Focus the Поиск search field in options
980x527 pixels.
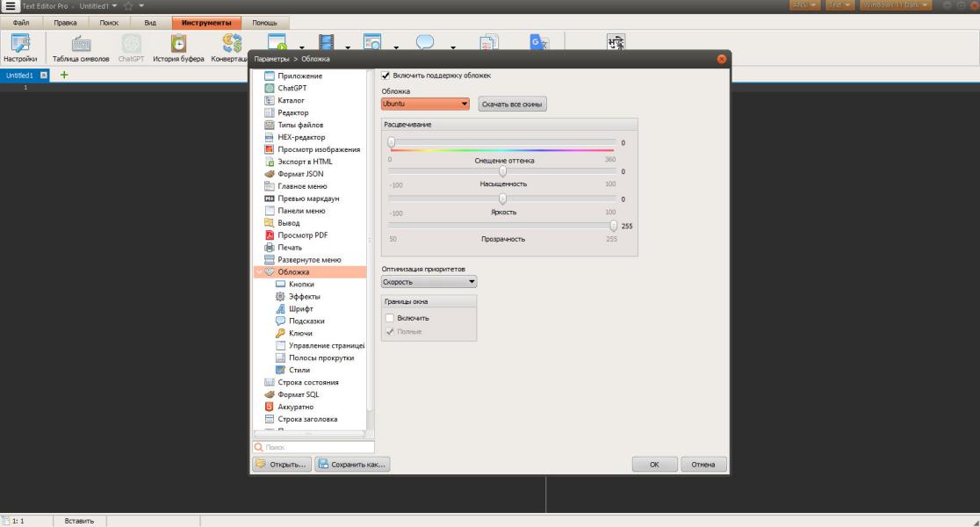(x=313, y=447)
